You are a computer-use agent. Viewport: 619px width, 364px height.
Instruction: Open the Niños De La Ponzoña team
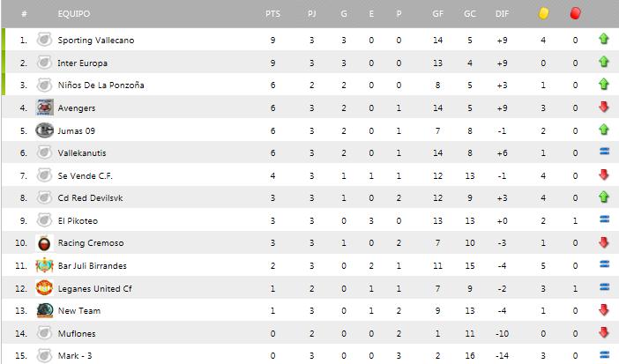(x=101, y=85)
